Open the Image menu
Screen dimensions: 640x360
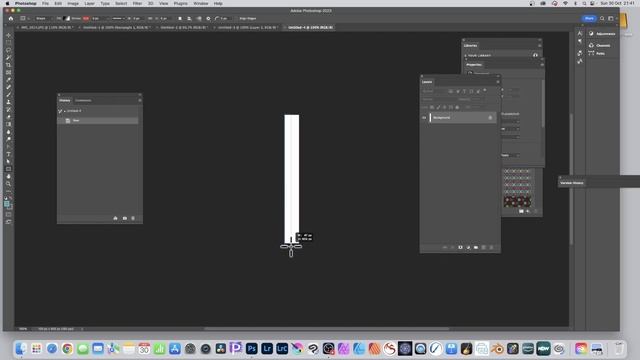click(73, 3)
